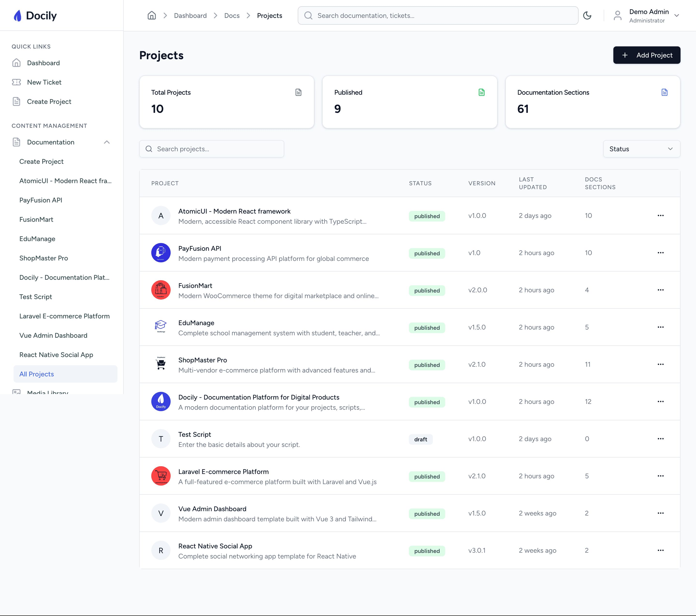Open actions menu for ShopMaster Pro row
The image size is (696, 616).
tap(660, 364)
